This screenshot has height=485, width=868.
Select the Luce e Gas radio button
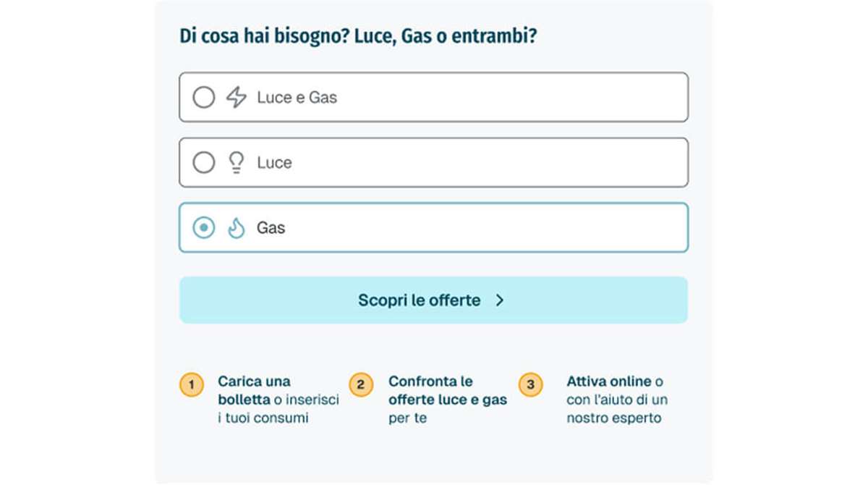click(205, 97)
